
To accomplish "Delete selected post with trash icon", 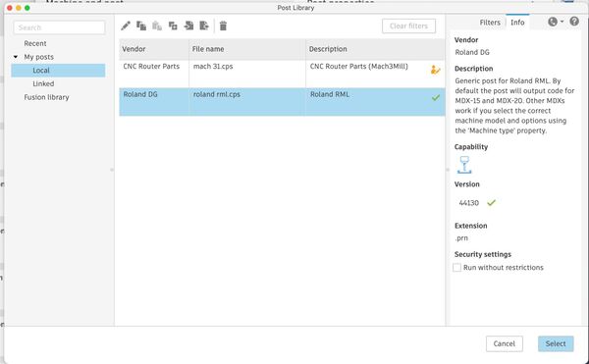I will [223, 26].
